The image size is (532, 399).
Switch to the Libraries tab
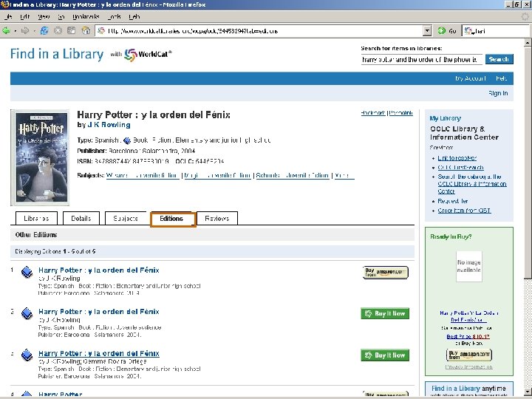(x=36, y=218)
